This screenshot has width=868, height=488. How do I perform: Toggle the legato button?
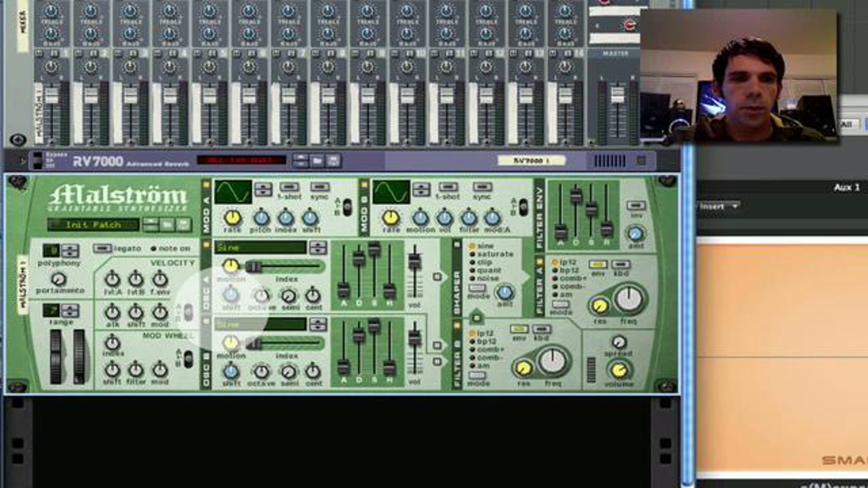click(102, 248)
